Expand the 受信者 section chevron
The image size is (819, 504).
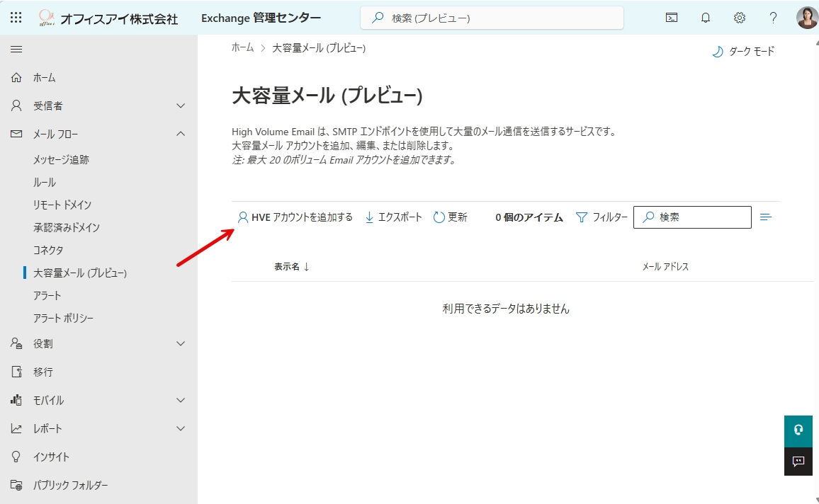[181, 106]
